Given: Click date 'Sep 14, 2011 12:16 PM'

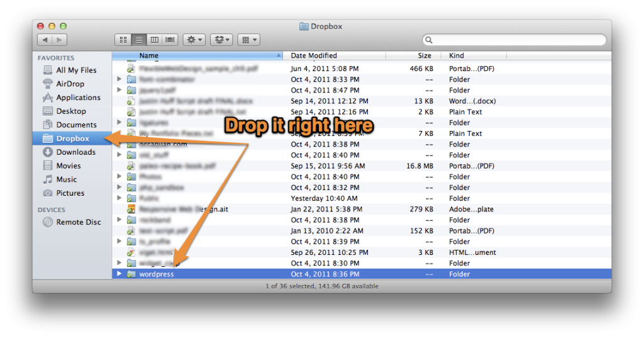Looking at the screenshot, I should 330,112.
